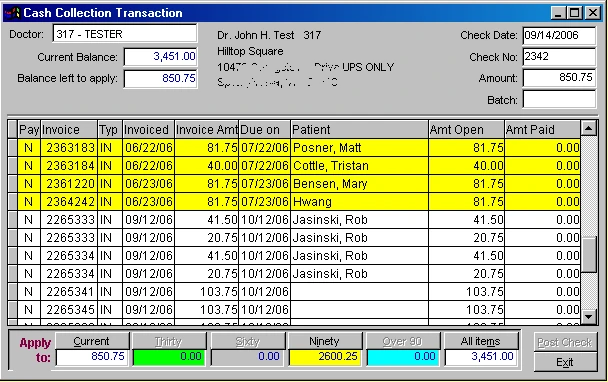Click Amt Paid cell for Cottle, Tristan
Image resolution: width=608 pixels, height=382 pixels.
pyautogui.click(x=542, y=166)
